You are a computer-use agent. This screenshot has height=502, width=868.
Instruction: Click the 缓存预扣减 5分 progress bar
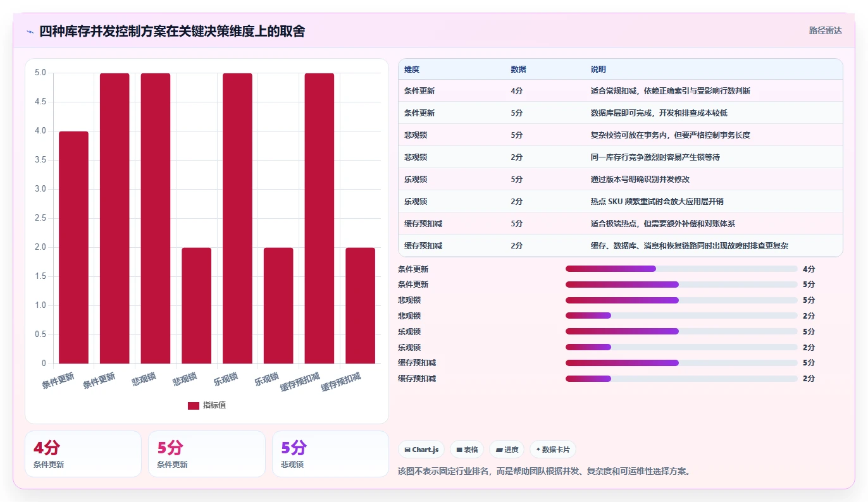(x=681, y=363)
